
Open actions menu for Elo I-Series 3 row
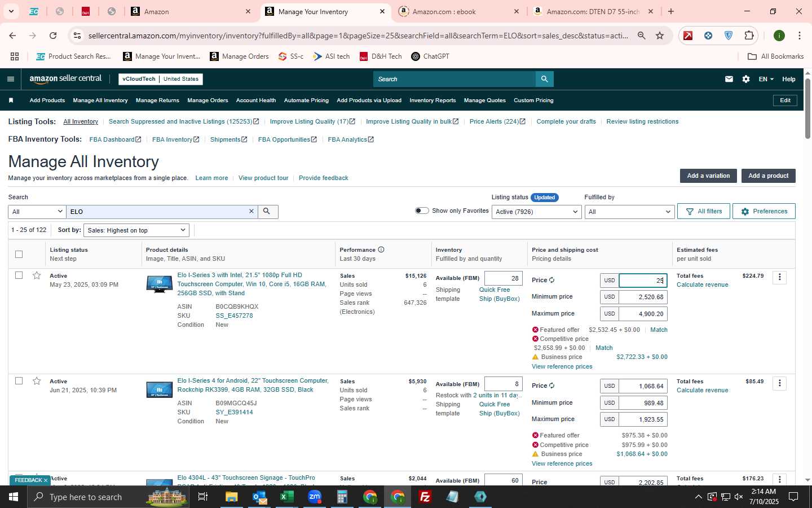[780, 277]
